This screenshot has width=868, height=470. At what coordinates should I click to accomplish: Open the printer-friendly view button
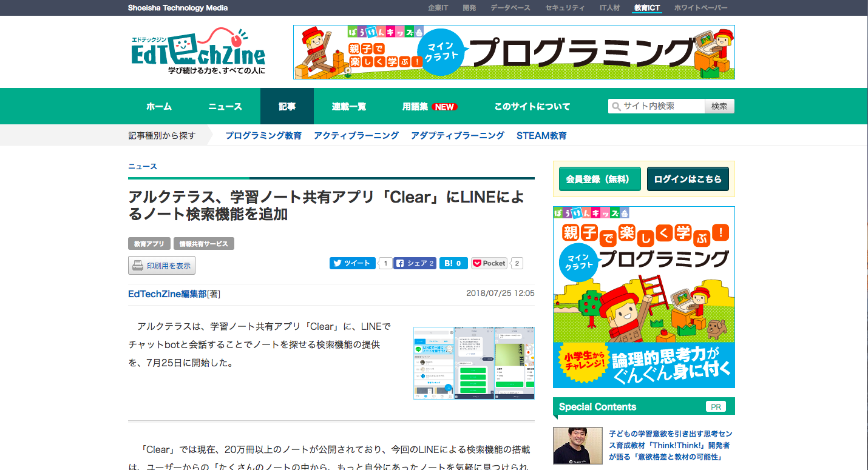coord(161,266)
